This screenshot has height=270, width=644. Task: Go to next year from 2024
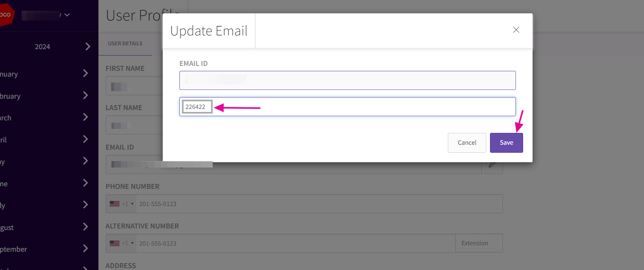tap(88, 46)
